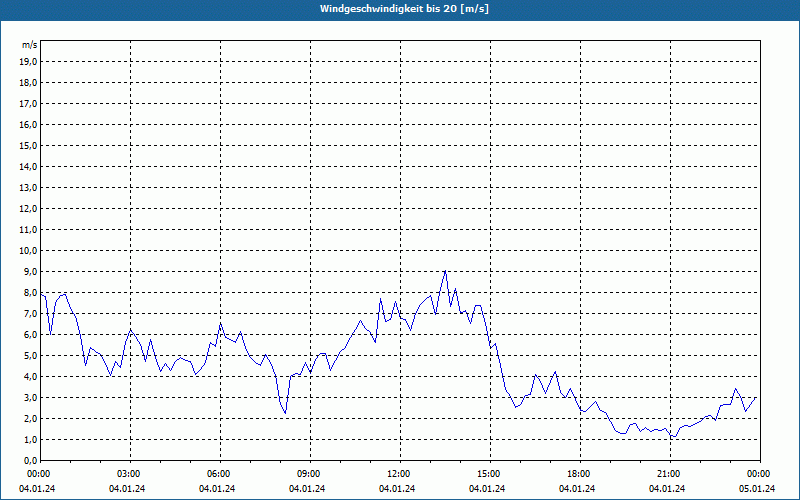Click the '17,0' y-axis value

(28, 104)
